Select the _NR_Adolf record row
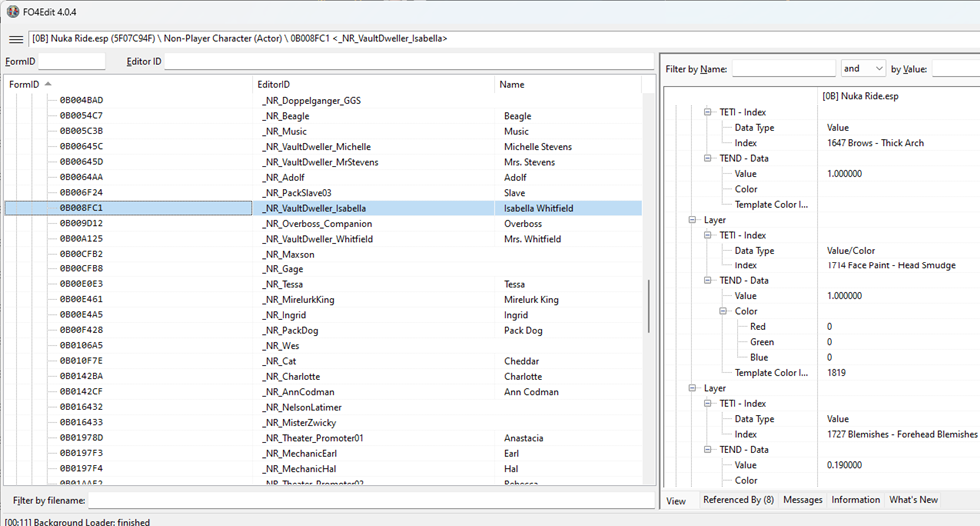Image resolution: width=980 pixels, height=526 pixels. (x=323, y=177)
